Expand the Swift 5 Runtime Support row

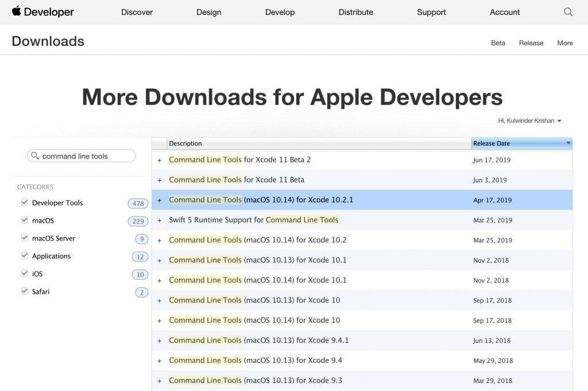160,220
